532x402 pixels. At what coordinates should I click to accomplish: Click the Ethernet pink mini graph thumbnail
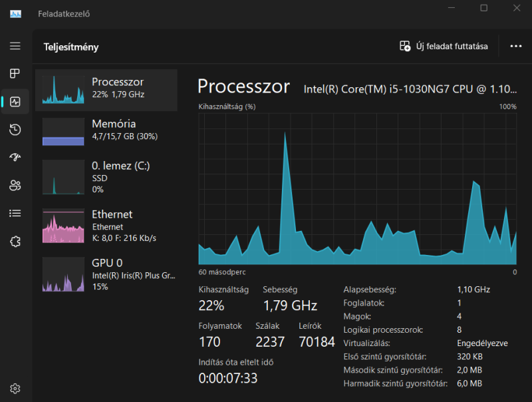pos(63,226)
